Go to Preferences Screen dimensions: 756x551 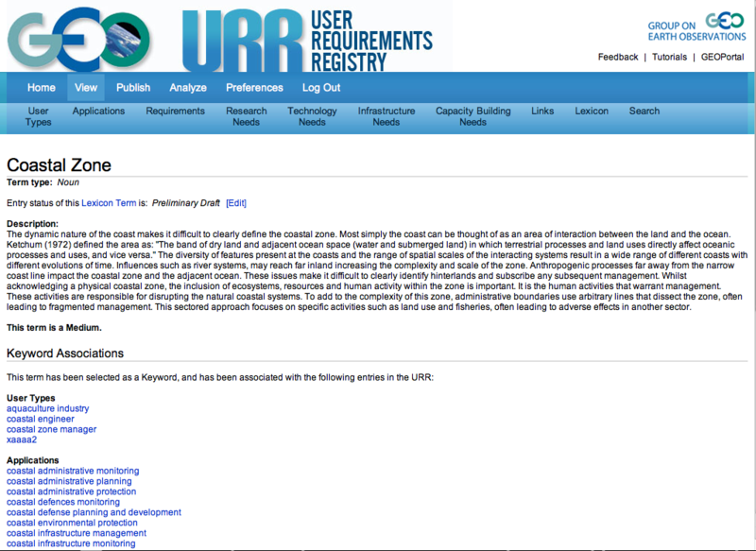tap(254, 88)
